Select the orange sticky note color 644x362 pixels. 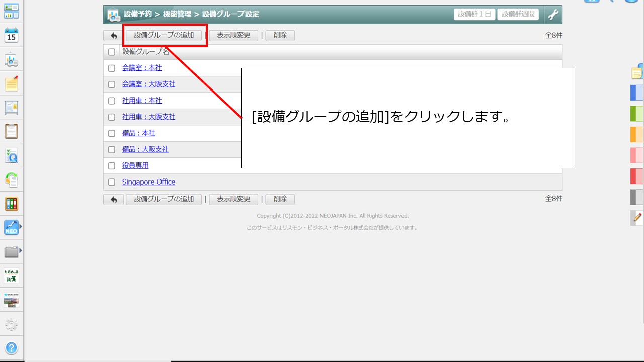click(636, 135)
